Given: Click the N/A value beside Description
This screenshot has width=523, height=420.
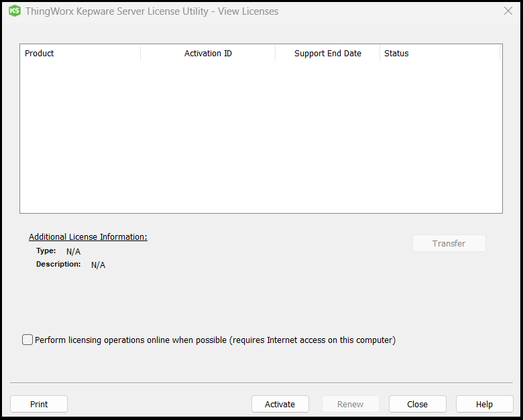Looking at the screenshot, I should (x=98, y=265).
